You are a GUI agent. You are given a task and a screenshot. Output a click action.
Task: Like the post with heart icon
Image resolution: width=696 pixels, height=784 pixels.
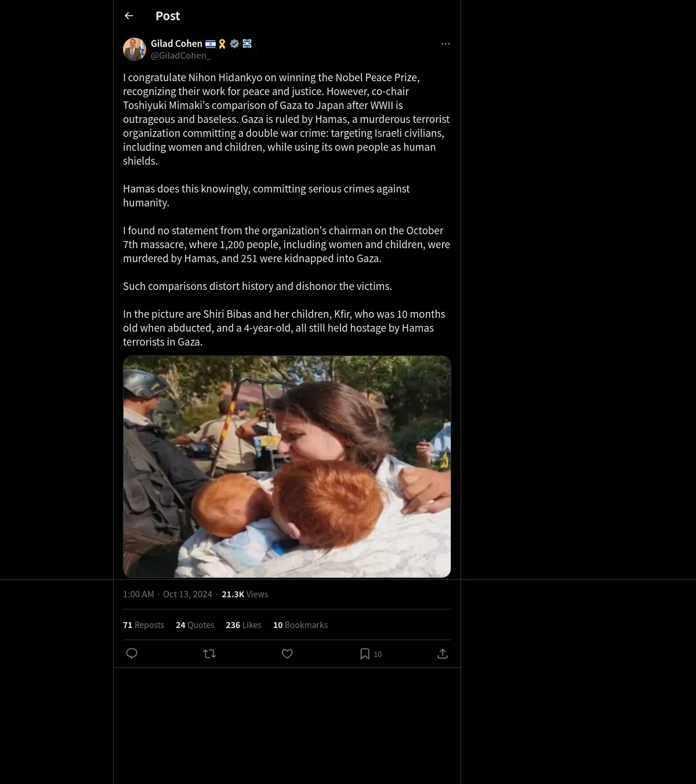coord(287,654)
